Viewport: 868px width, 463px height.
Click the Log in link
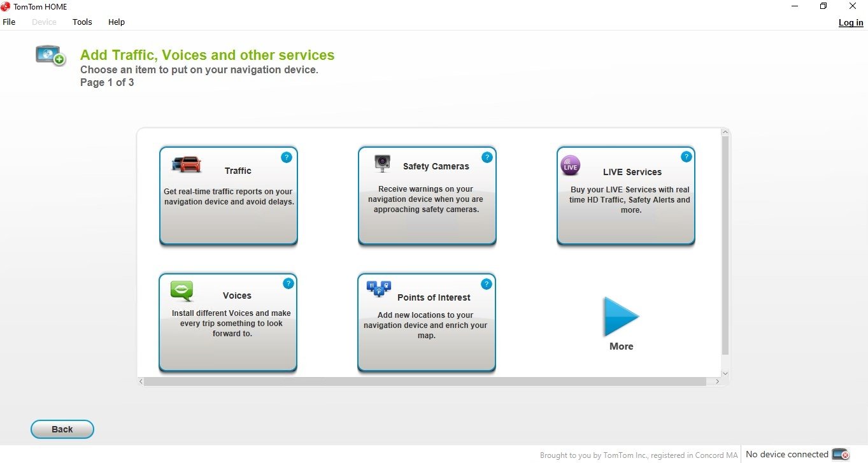pyautogui.click(x=851, y=22)
